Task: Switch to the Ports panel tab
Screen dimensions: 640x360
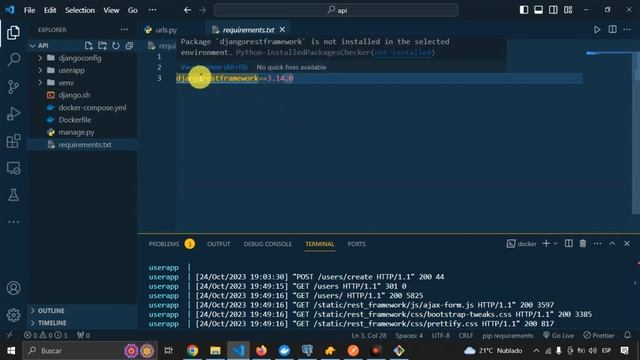Action: [357, 244]
